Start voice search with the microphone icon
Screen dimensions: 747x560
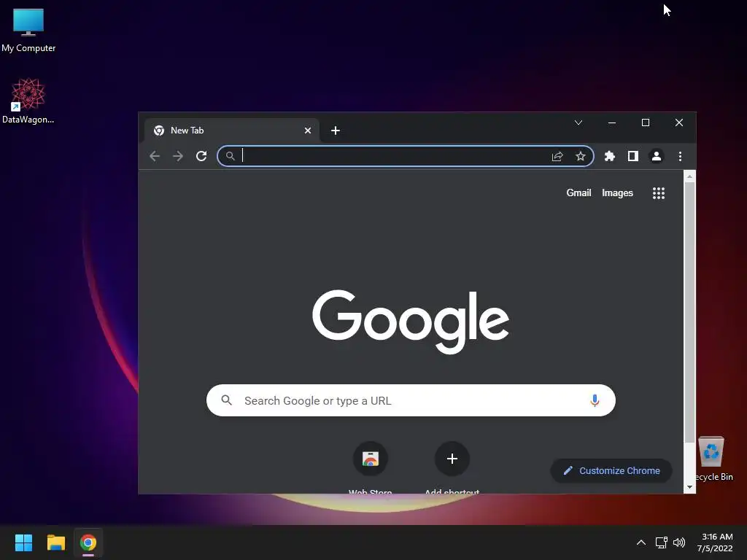pos(595,400)
